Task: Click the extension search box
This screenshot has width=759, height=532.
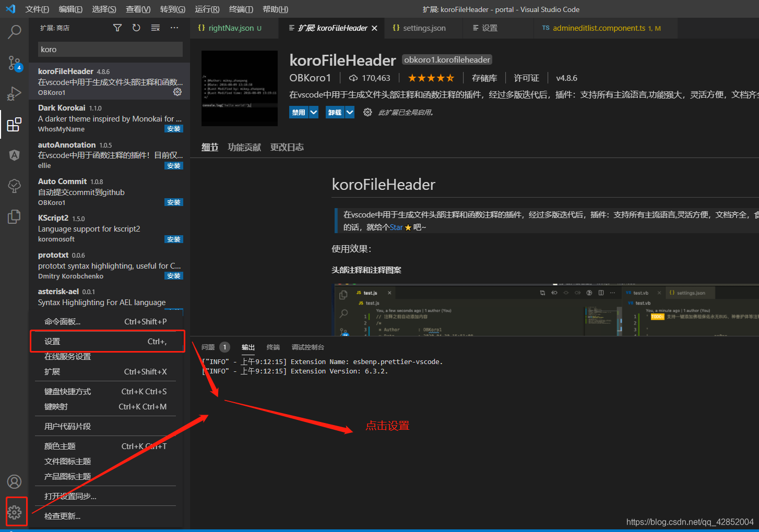Action: pos(110,50)
